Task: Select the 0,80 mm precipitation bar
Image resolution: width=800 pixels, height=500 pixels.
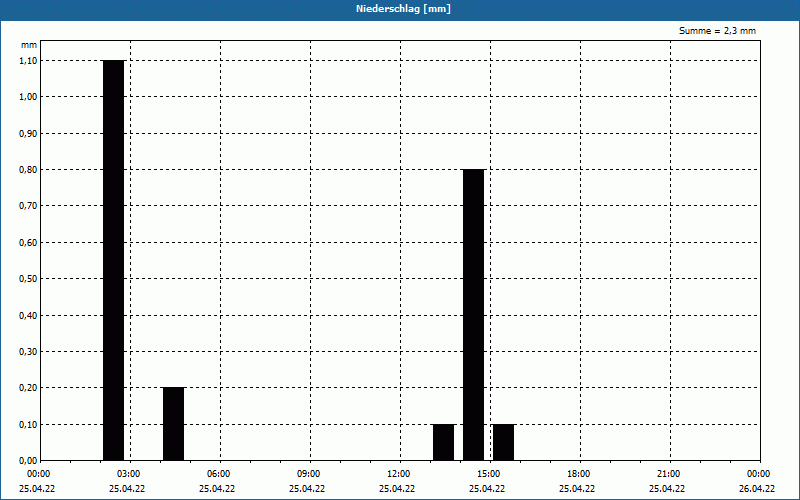Action: point(473,315)
